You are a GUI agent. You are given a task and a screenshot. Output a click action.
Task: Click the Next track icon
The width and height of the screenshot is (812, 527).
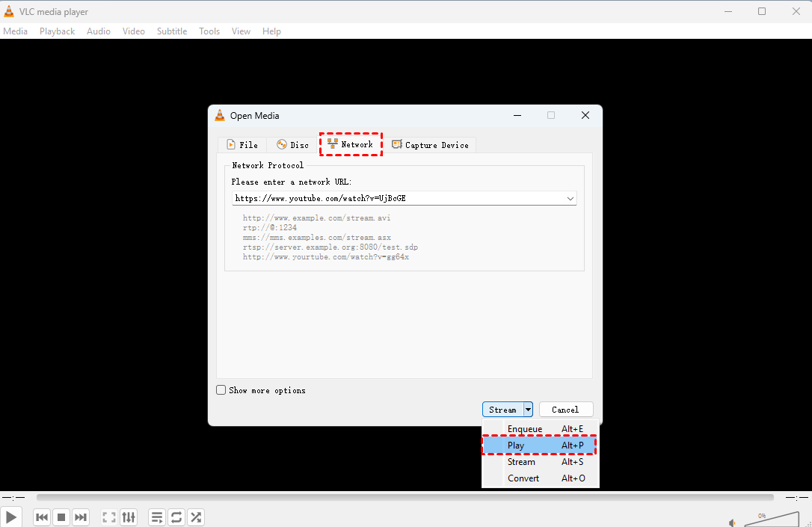81,517
